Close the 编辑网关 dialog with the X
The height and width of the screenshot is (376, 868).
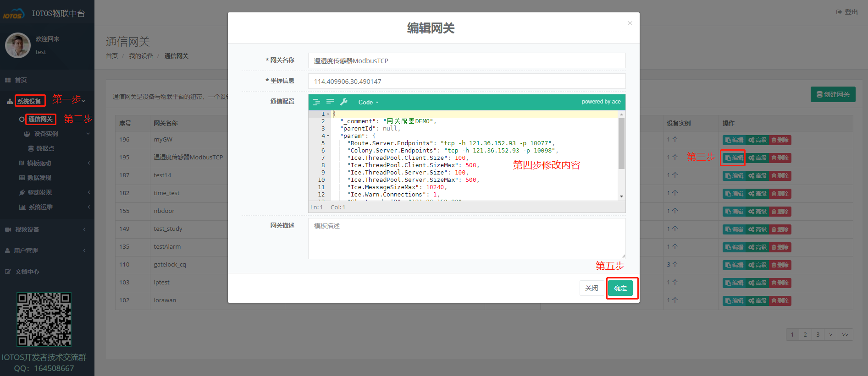point(630,23)
